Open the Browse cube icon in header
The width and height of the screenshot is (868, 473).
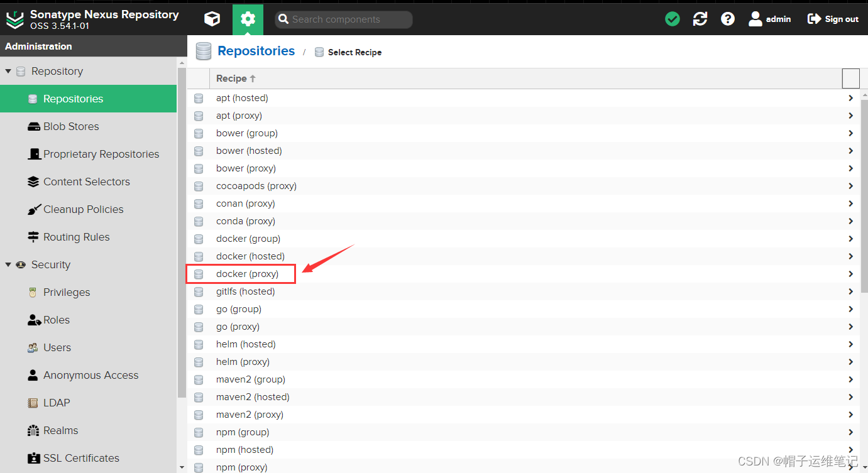point(212,19)
